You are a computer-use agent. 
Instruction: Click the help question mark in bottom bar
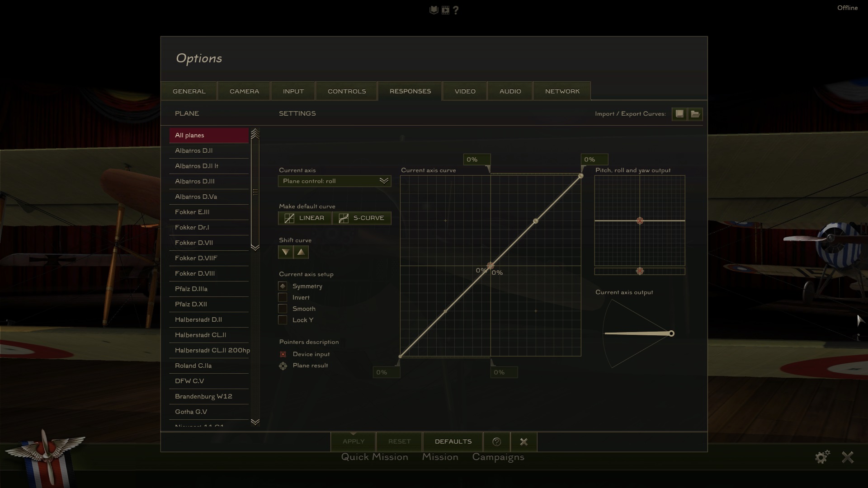(496, 441)
